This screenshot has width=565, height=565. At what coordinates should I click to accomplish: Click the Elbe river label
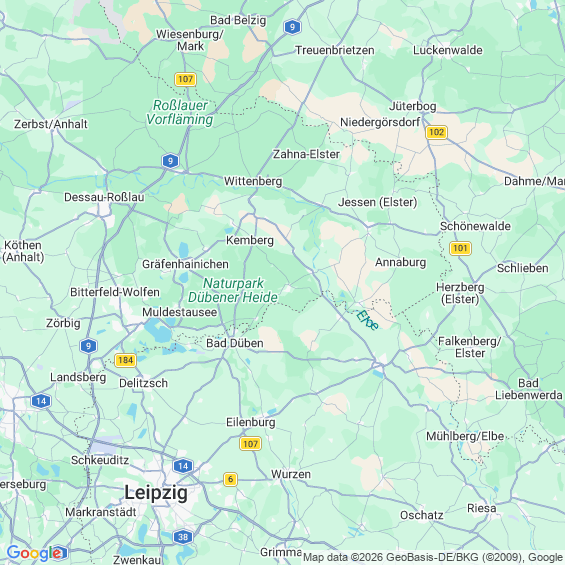(x=367, y=320)
